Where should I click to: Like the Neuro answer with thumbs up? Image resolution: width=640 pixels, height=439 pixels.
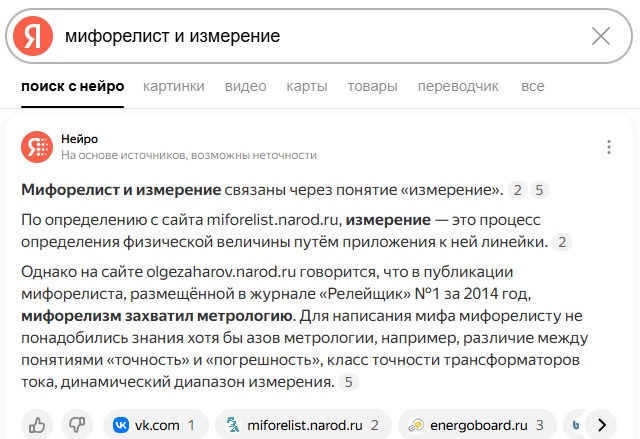37,425
